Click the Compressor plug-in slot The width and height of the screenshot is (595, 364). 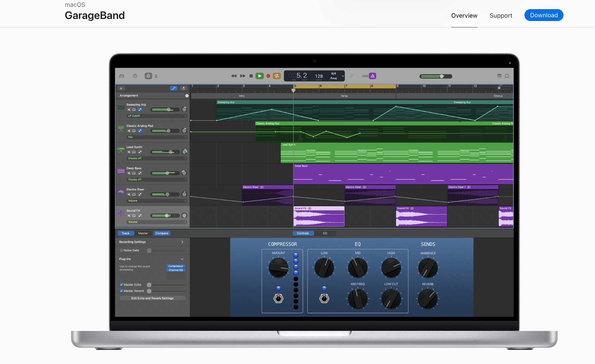point(176,266)
